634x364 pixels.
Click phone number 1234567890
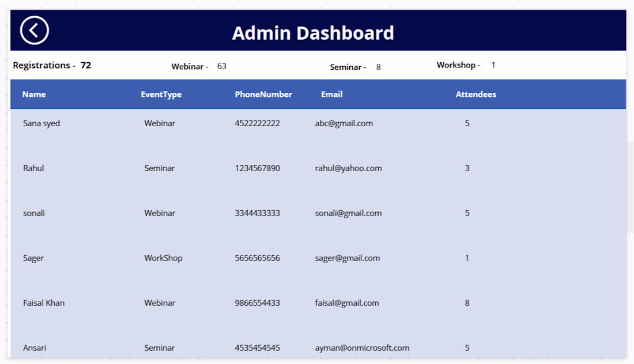point(257,168)
